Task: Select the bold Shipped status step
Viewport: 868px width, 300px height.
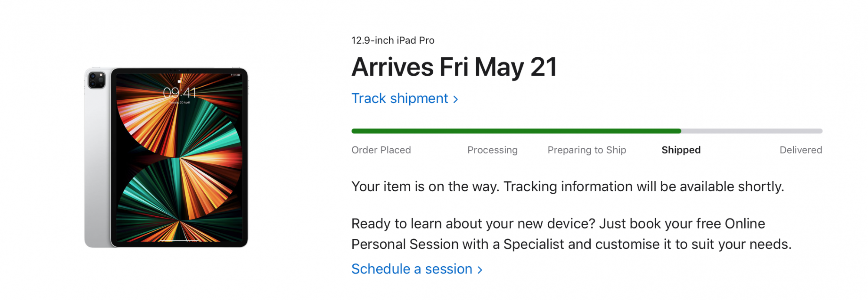Action: point(681,150)
